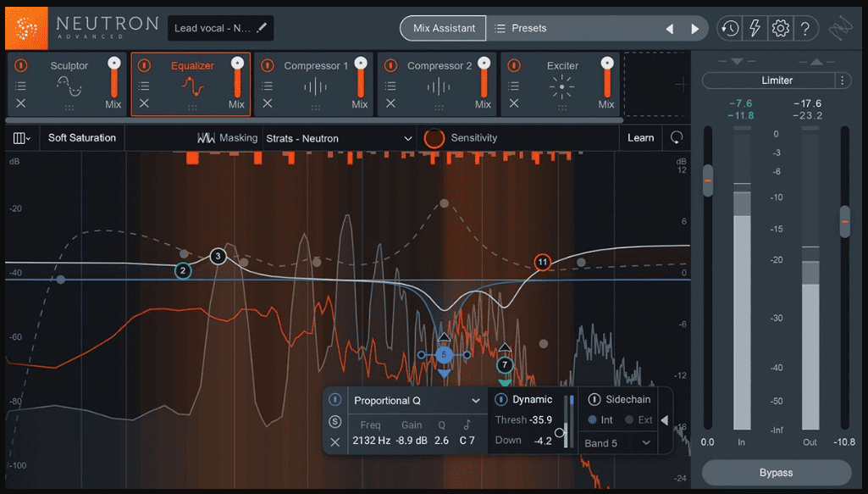The width and height of the screenshot is (868, 494).
Task: Open the Exciter presets list icon
Action: (514, 86)
